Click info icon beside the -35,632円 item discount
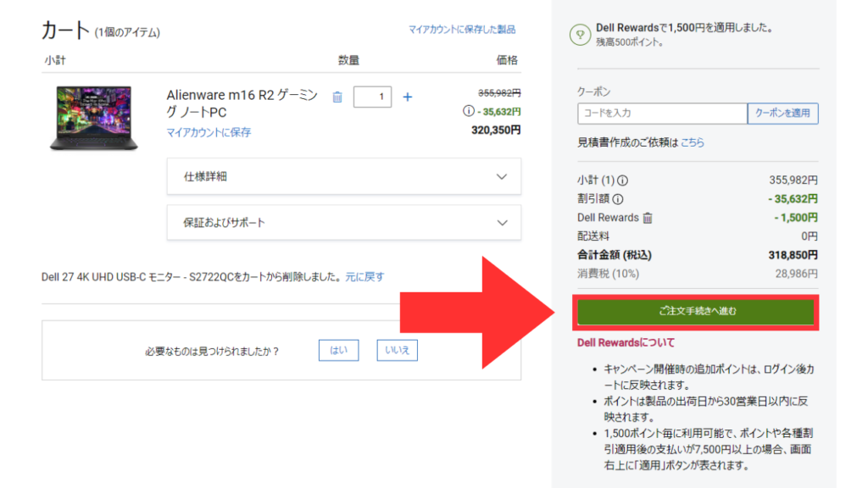The height and width of the screenshot is (488, 868). point(468,111)
